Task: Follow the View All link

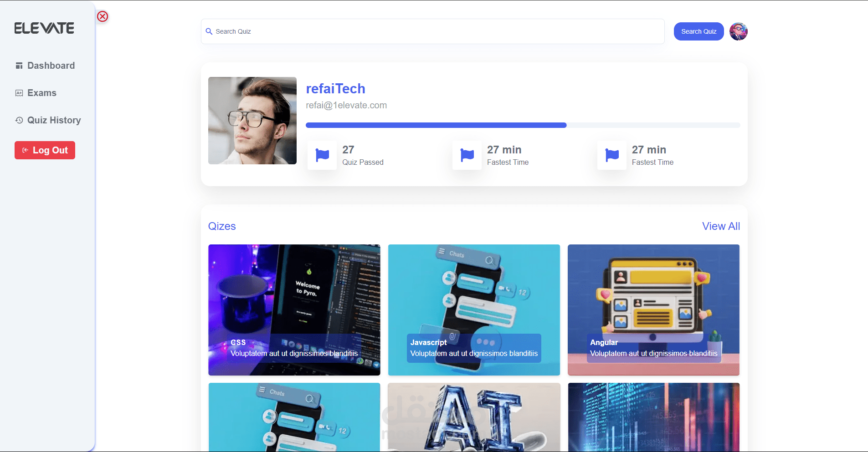Action: click(721, 226)
